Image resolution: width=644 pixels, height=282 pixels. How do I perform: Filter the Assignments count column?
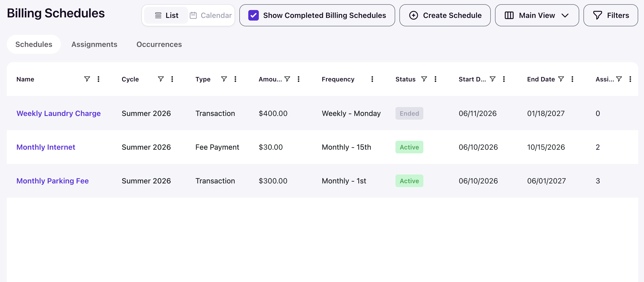[619, 79]
